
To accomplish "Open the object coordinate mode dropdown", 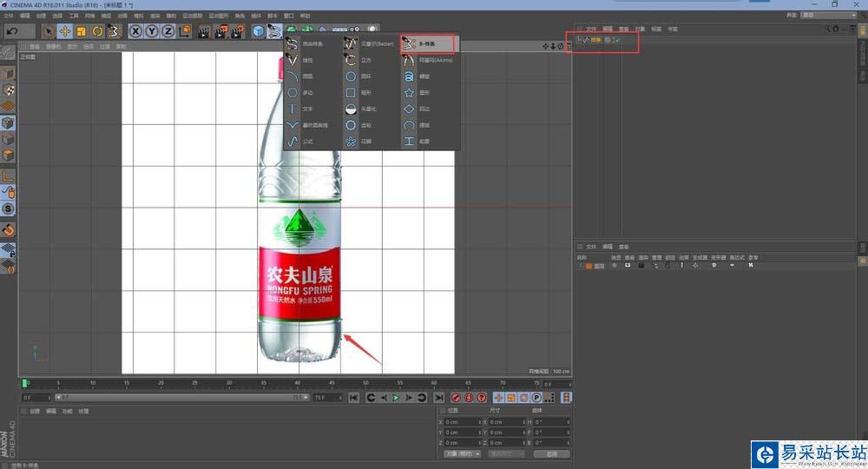I will [x=463, y=454].
